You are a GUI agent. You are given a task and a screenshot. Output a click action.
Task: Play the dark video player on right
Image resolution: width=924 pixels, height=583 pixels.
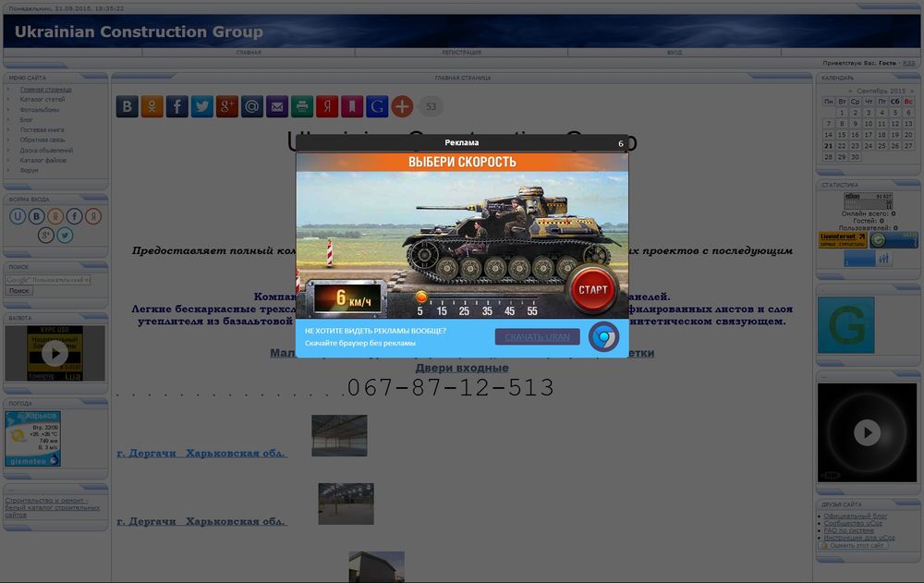(867, 432)
